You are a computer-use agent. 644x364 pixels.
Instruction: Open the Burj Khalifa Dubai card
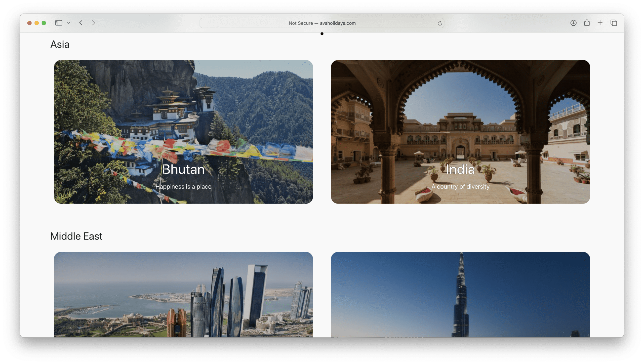(x=460, y=294)
